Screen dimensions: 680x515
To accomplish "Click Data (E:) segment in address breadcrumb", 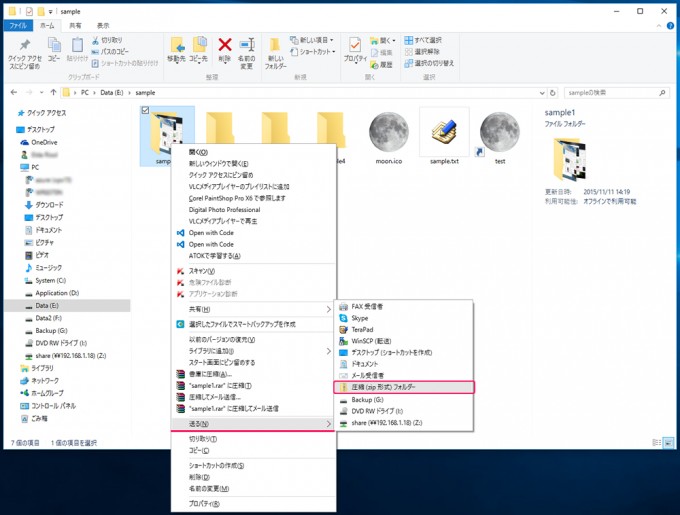I will click(x=111, y=93).
